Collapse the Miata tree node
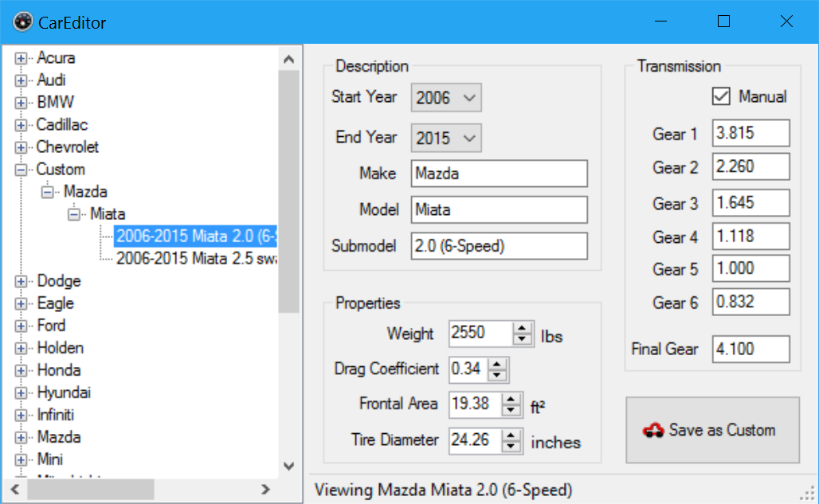 tap(73, 214)
